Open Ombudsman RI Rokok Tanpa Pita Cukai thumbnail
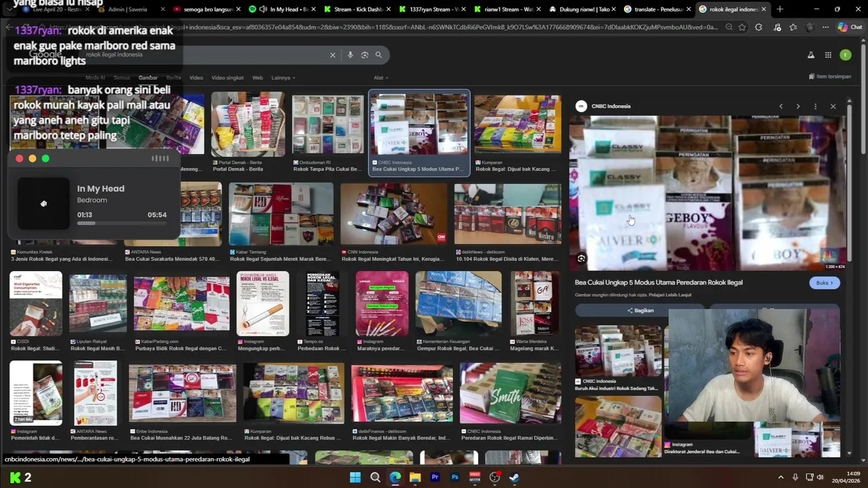This screenshot has height=488, width=868. [x=328, y=125]
